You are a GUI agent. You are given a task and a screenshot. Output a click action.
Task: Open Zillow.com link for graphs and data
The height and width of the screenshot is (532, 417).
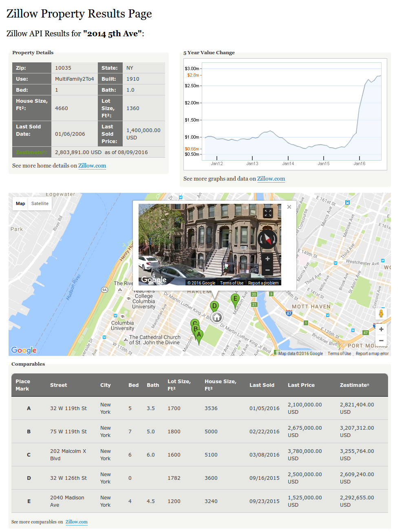(271, 179)
